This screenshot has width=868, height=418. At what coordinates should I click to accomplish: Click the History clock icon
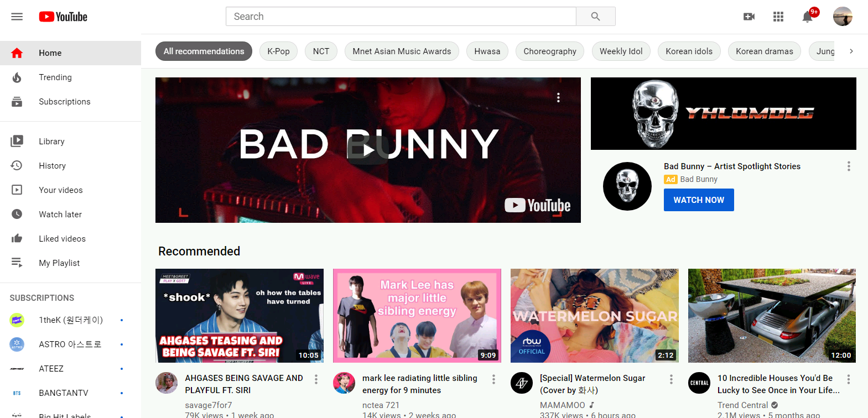point(17,166)
